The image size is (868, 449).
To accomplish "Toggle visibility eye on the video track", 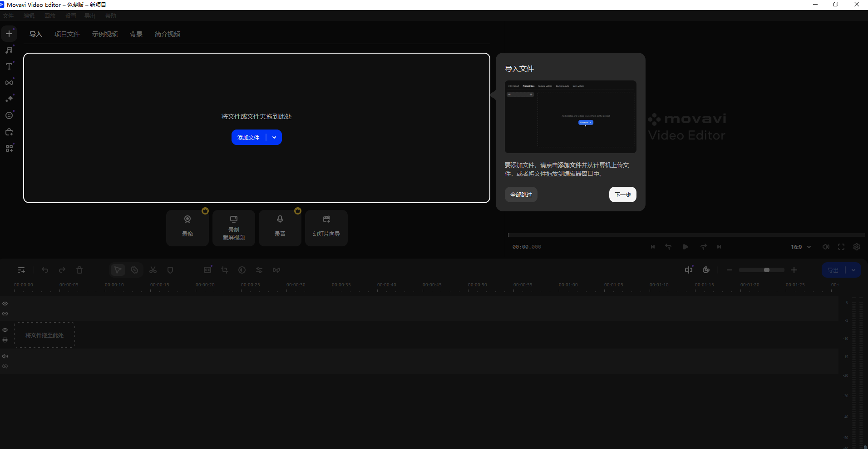I will 5,330.
